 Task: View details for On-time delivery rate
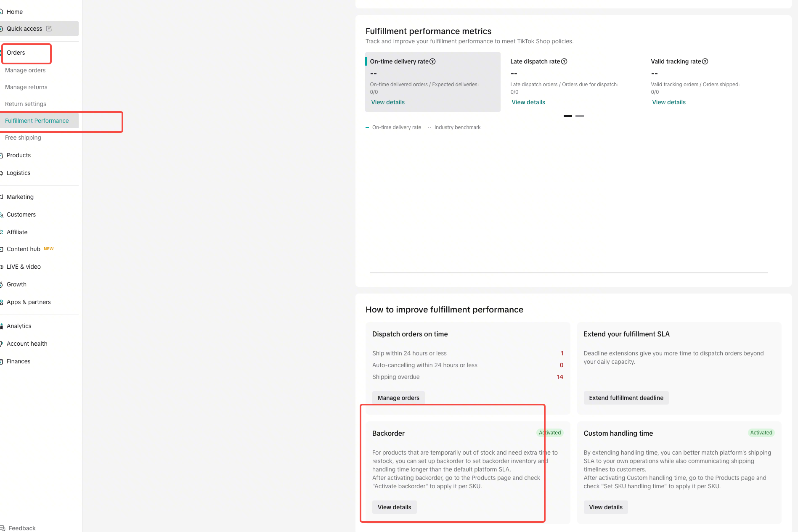[x=388, y=102]
